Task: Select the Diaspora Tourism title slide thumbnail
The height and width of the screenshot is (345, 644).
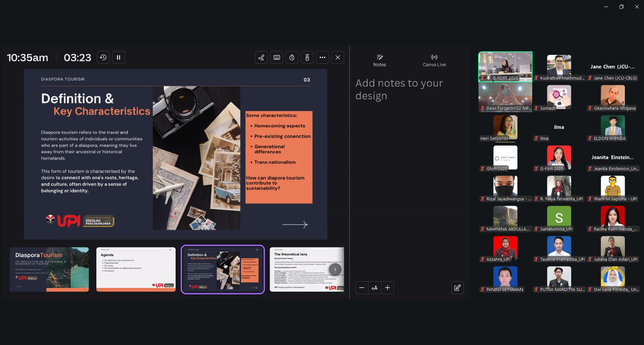Action: pyautogui.click(x=49, y=269)
